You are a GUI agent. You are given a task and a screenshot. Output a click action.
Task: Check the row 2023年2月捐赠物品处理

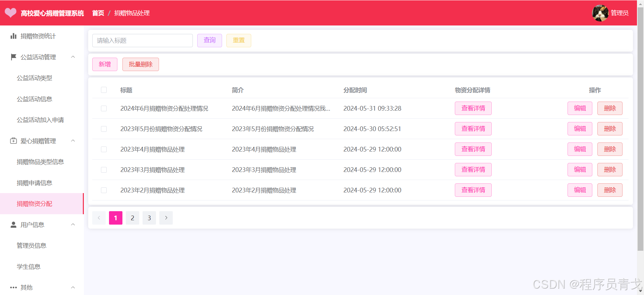(104, 190)
